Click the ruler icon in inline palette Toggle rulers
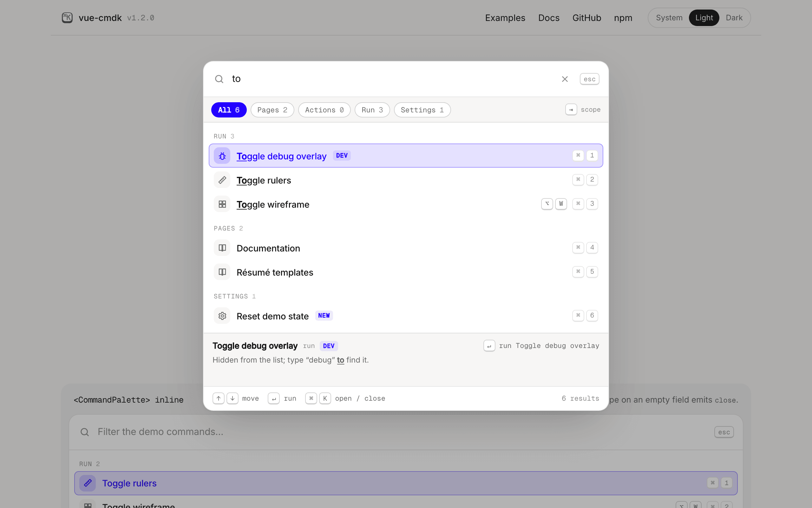Viewport: 812px width, 508px height. point(88,483)
